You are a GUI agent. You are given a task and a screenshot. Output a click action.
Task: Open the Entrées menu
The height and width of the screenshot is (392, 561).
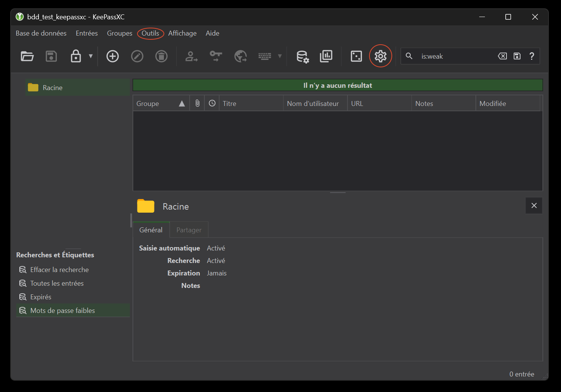point(87,33)
